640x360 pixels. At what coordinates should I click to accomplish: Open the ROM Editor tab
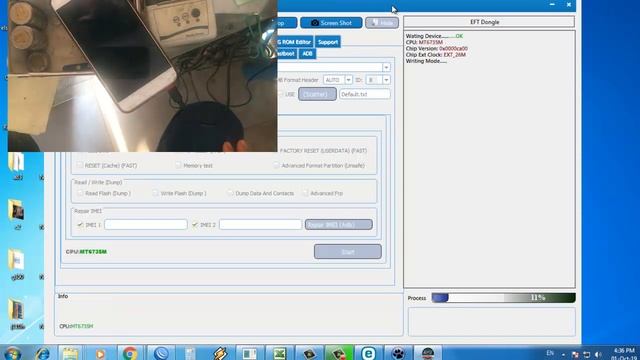[295, 42]
